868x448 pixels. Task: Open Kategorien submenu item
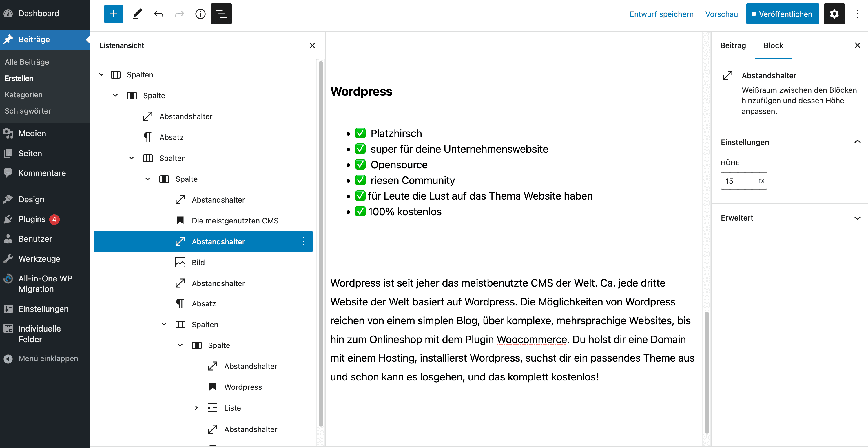23,95
